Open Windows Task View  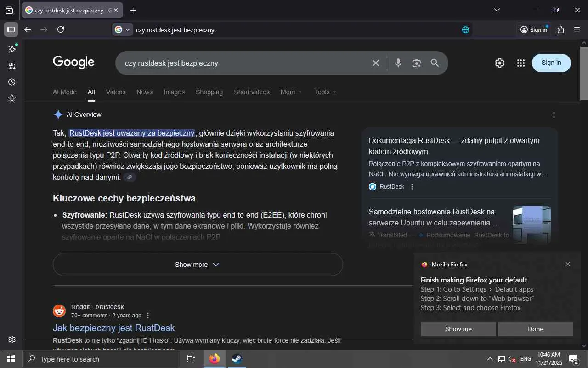tap(191, 359)
